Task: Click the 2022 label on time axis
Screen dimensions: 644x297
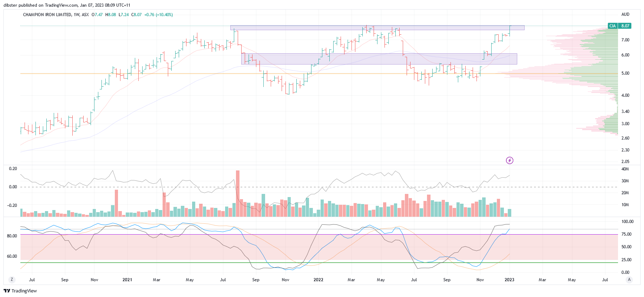Action: [x=318, y=280]
